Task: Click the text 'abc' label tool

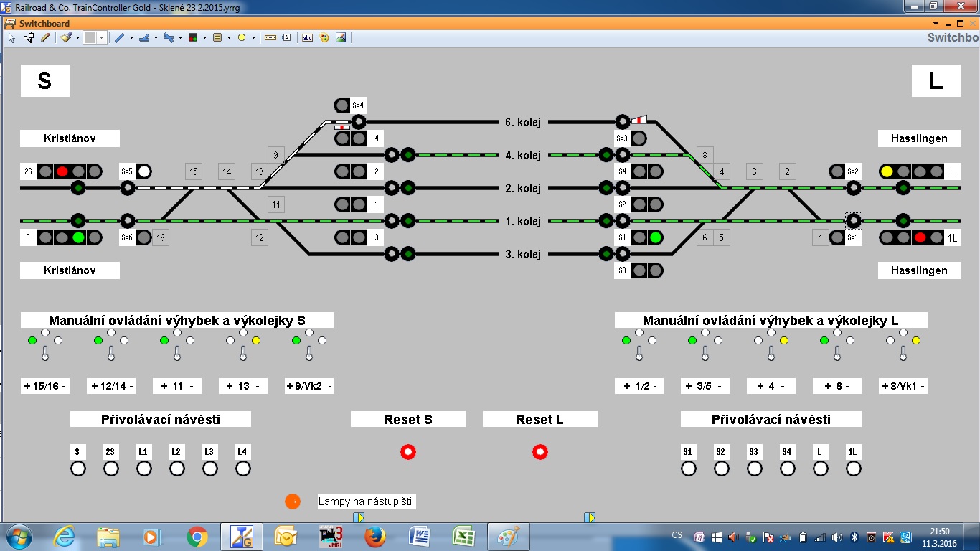Action: click(x=307, y=38)
